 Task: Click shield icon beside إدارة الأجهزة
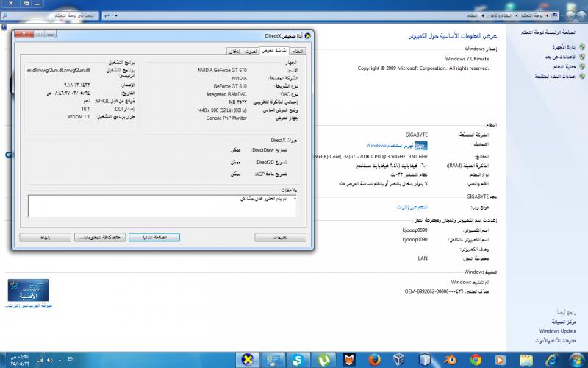pyautogui.click(x=582, y=47)
